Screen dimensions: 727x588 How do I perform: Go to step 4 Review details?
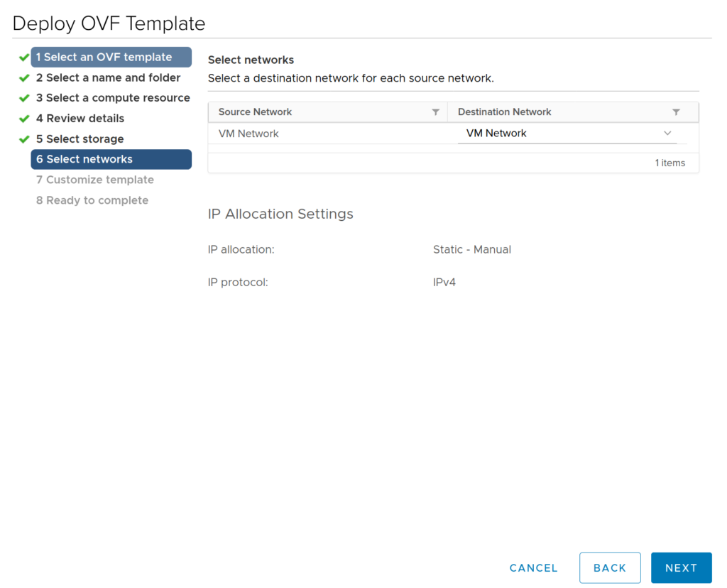[80, 119]
